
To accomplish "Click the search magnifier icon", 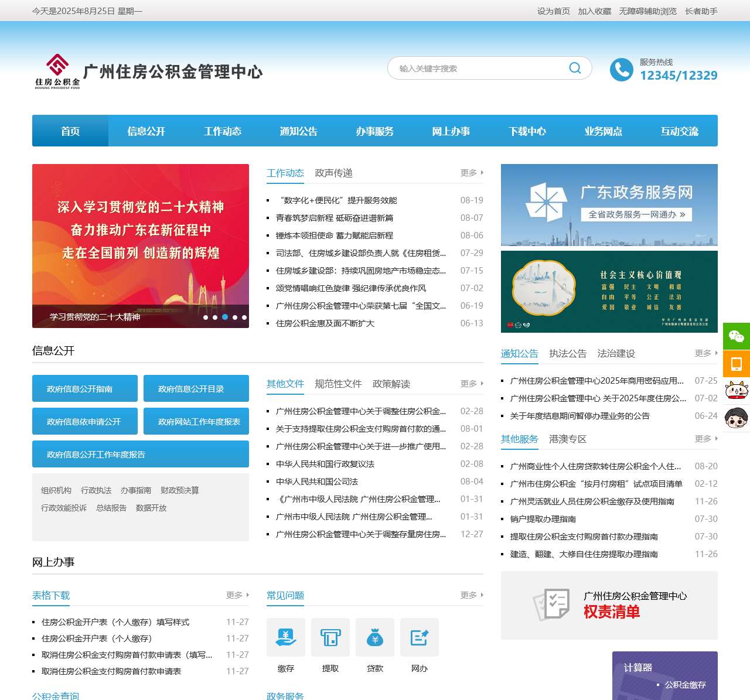I will pos(575,68).
